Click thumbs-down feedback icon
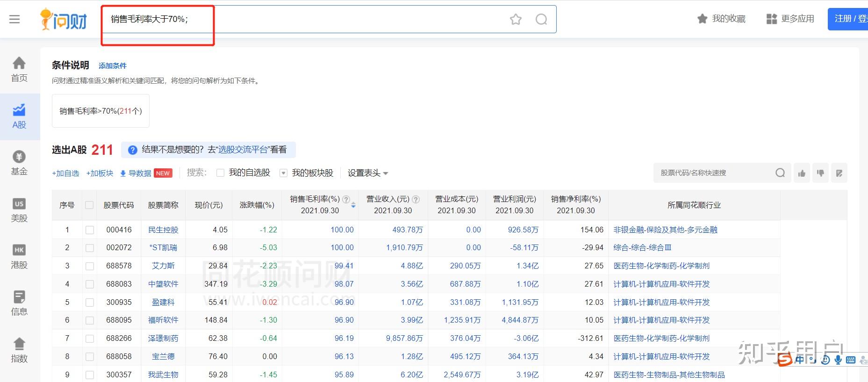The width and height of the screenshot is (868, 382). click(x=820, y=173)
